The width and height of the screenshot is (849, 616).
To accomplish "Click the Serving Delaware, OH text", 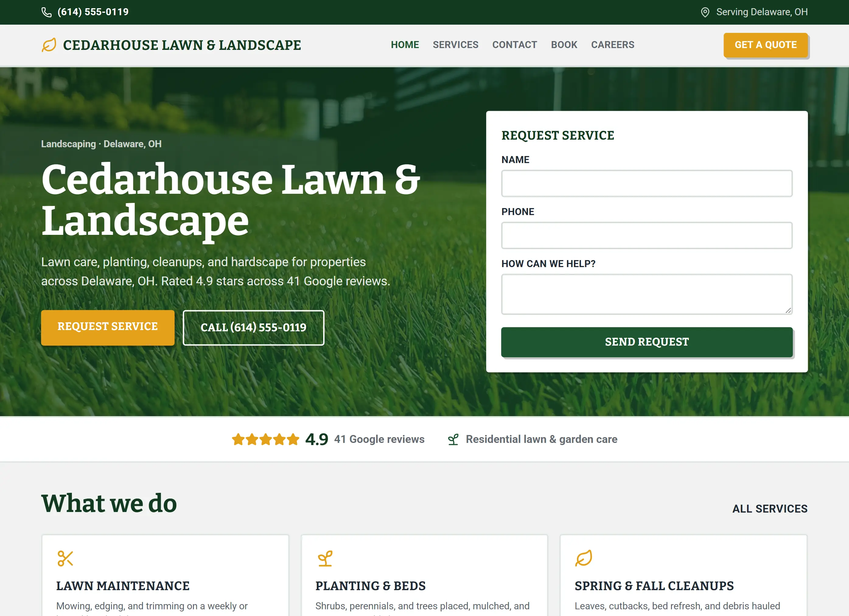I will (x=762, y=12).
